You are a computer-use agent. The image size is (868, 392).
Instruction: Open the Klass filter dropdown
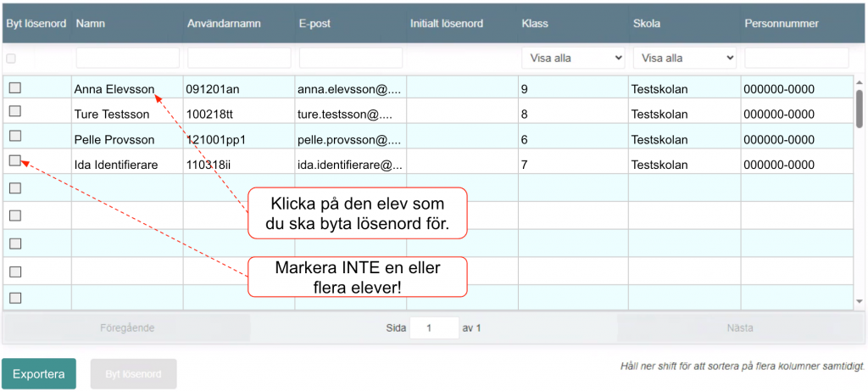coord(573,58)
